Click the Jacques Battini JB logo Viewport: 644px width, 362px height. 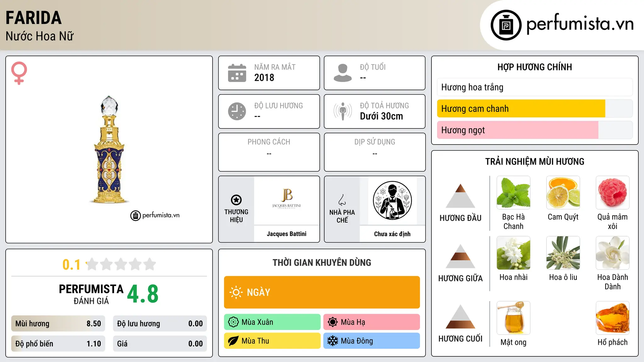(x=286, y=199)
